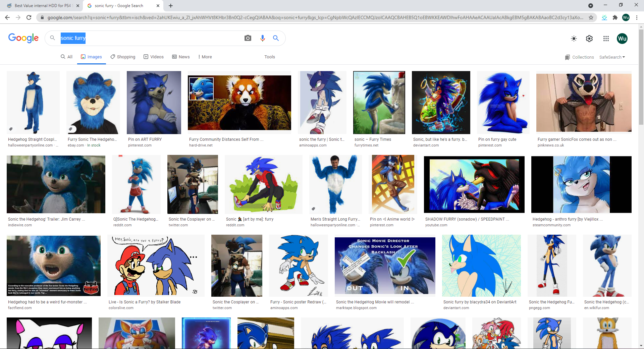Open Furry Sonic The Hedgehog ebay image
This screenshot has height=349, width=644.
pyautogui.click(x=93, y=103)
